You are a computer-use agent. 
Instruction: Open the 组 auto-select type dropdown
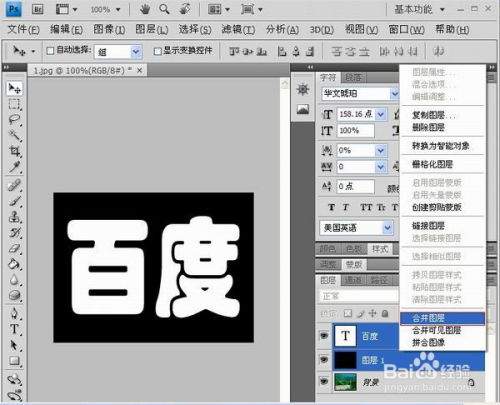coord(136,52)
